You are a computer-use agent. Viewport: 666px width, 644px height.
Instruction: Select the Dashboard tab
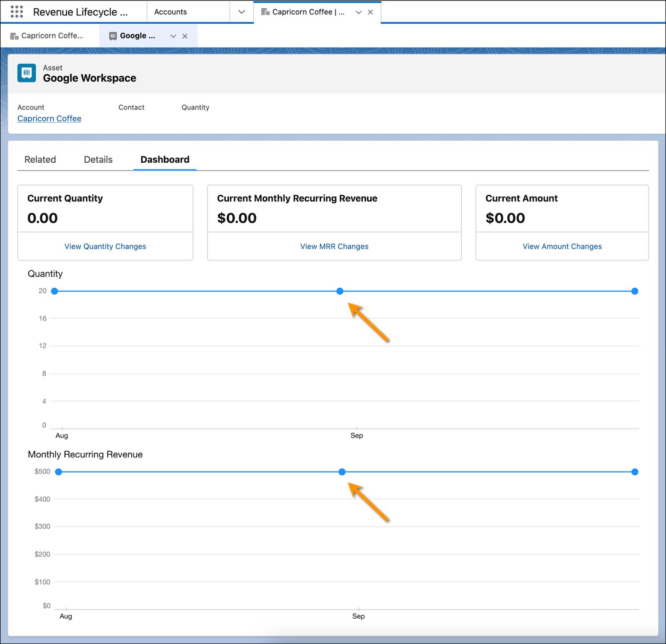[165, 160]
